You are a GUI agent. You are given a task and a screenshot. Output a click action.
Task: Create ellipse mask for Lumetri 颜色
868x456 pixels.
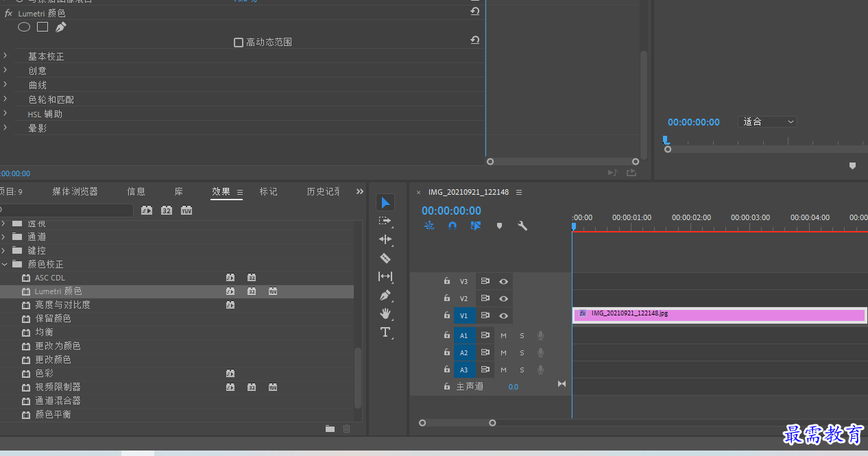pyautogui.click(x=24, y=27)
